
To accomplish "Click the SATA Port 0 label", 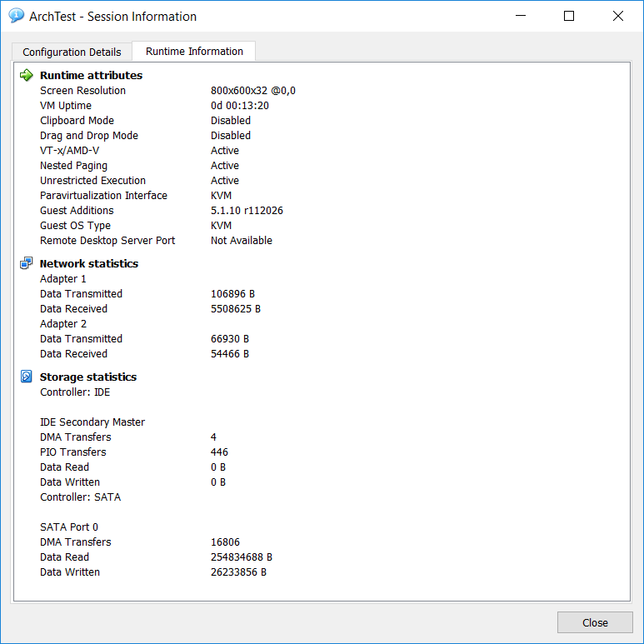I will pos(69,527).
